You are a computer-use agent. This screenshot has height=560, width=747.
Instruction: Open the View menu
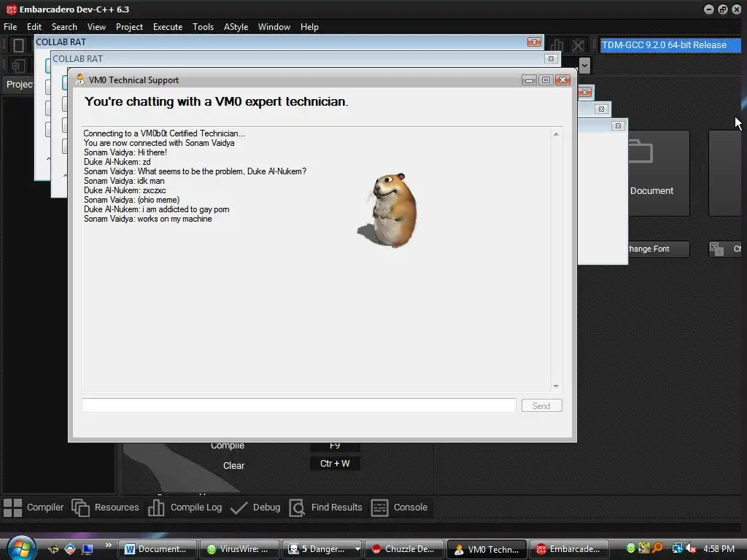tap(96, 27)
